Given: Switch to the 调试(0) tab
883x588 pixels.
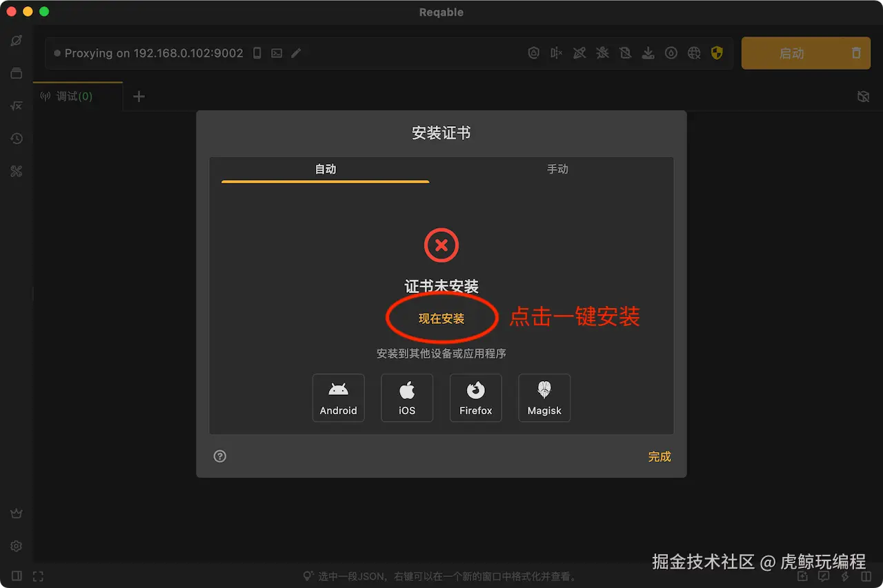Looking at the screenshot, I should 71,96.
